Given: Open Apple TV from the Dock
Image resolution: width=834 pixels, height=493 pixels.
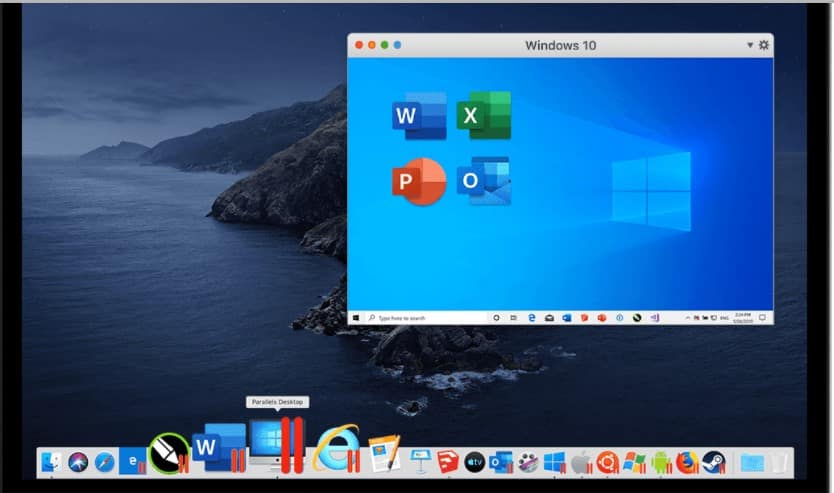Looking at the screenshot, I should 474,462.
